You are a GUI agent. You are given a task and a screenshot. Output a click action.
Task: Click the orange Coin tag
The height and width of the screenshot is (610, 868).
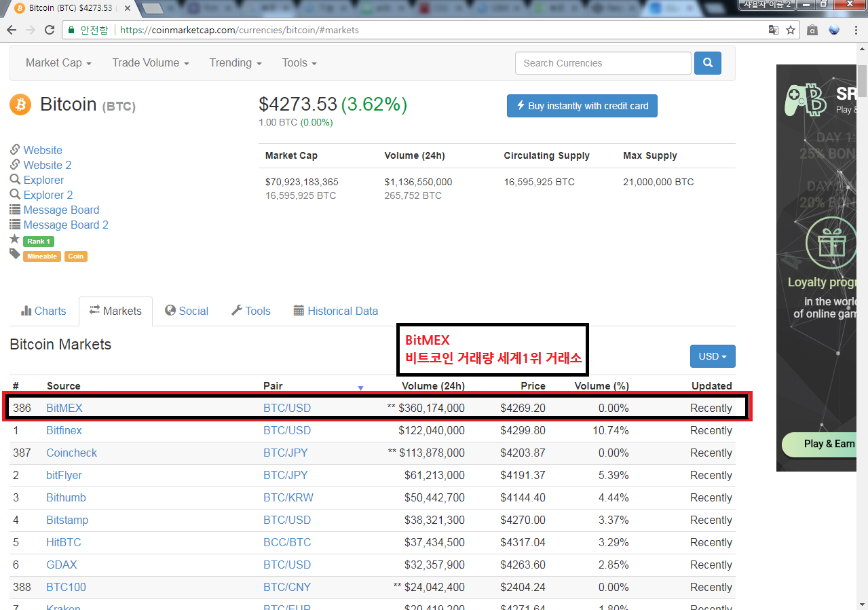(x=76, y=256)
